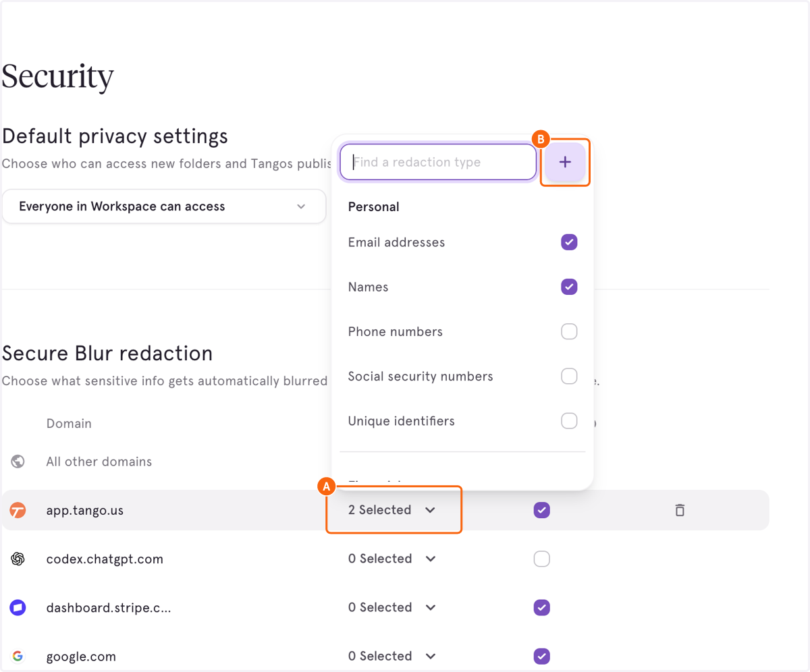This screenshot has width=810, height=672.
Task: Open the 0 Selected dropdown for google.com
Action: 392,656
